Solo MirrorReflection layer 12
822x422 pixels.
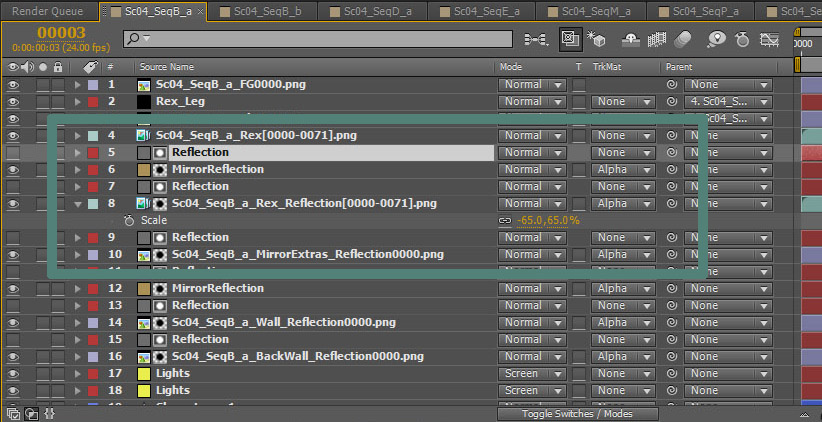point(43,288)
